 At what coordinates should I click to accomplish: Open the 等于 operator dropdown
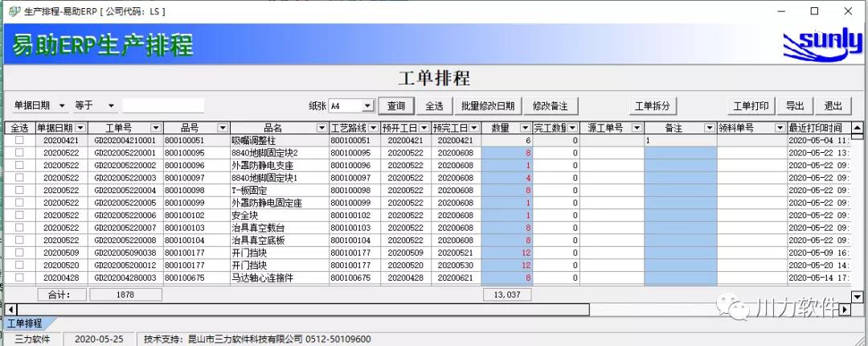click(110, 105)
